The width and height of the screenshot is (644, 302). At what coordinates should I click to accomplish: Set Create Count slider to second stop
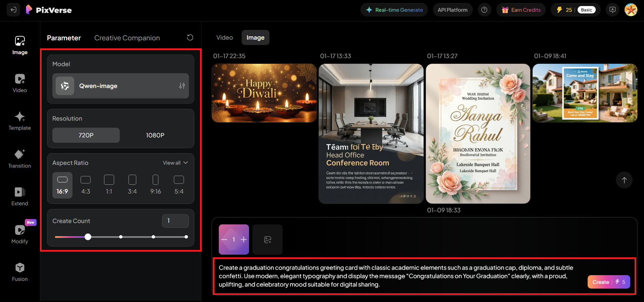coord(121,237)
